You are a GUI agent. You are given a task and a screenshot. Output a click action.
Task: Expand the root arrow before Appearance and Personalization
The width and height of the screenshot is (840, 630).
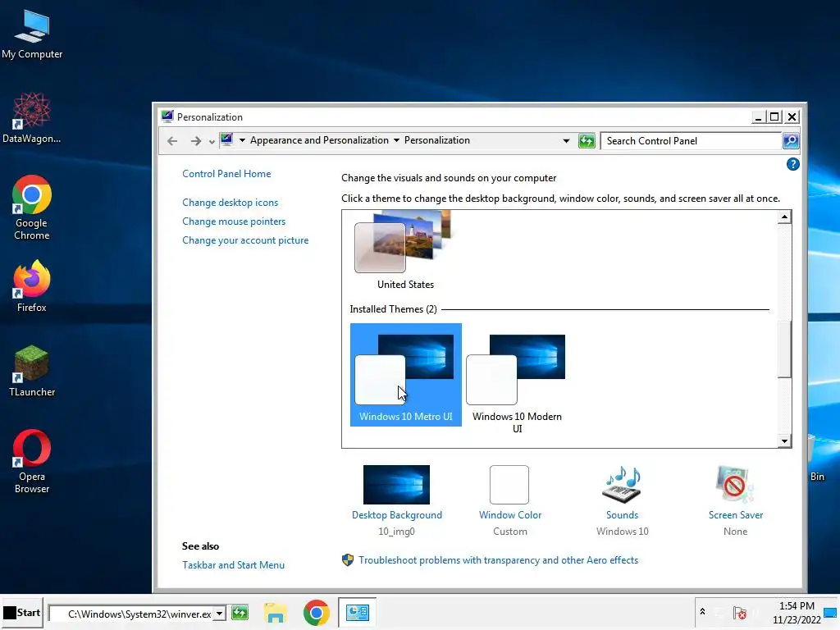point(242,140)
